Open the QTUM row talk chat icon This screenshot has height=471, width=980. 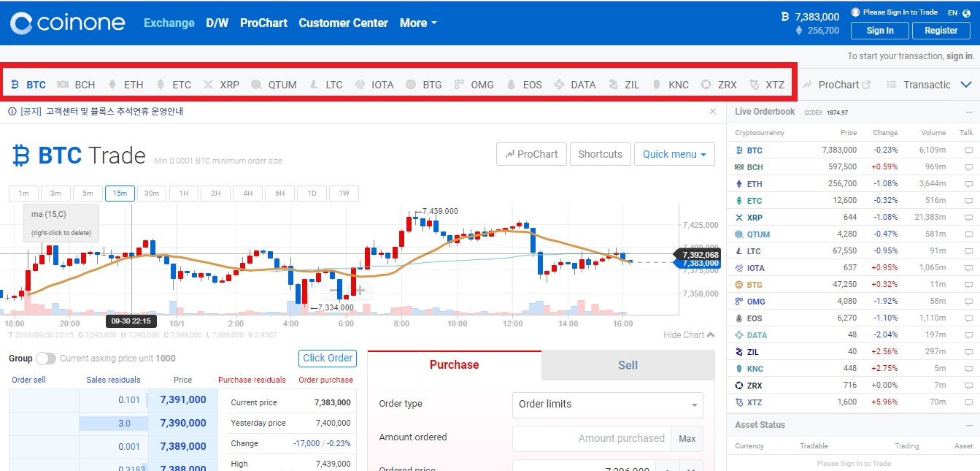click(x=969, y=234)
